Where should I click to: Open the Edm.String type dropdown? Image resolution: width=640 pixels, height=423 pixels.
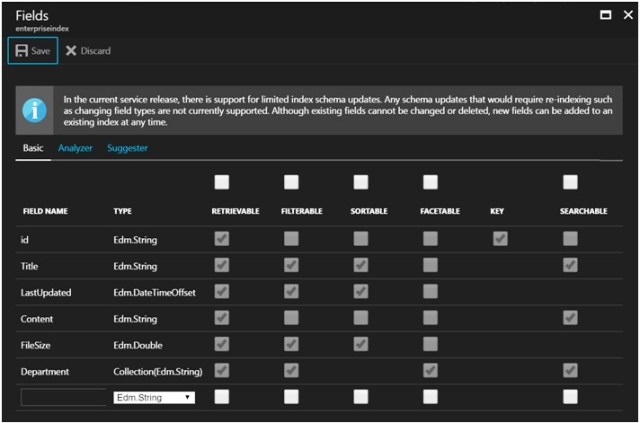click(x=154, y=398)
